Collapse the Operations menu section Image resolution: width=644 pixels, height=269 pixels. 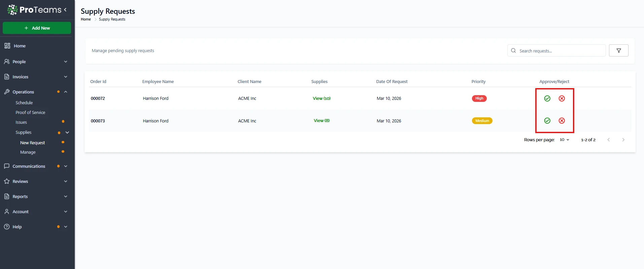click(x=66, y=92)
